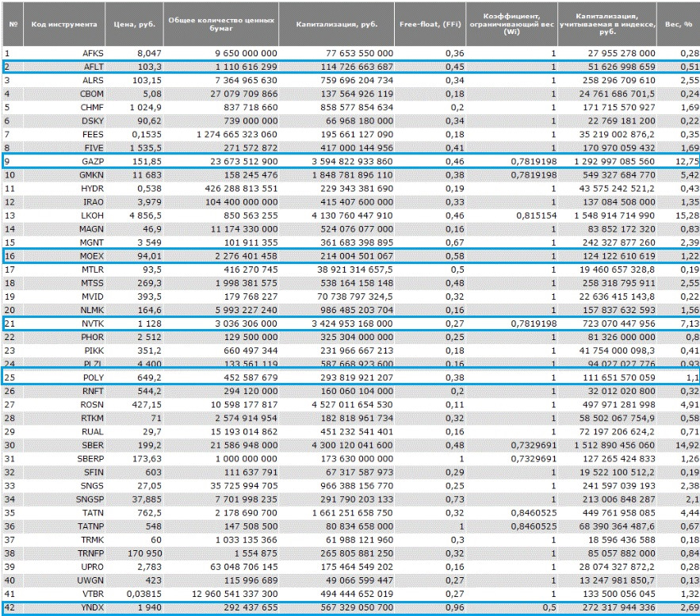700x616 pixels.
Task: Click the MOEX ticker in row 16
Action: [x=91, y=256]
